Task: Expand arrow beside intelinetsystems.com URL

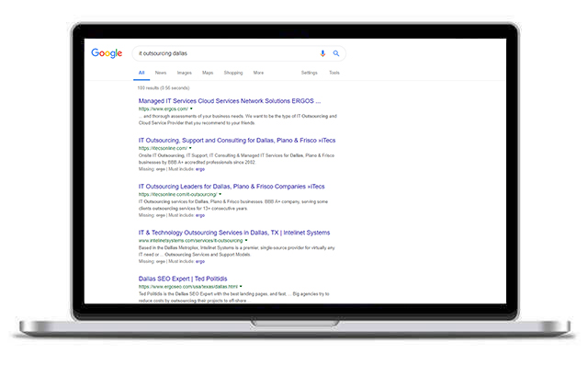Action: [246, 241]
